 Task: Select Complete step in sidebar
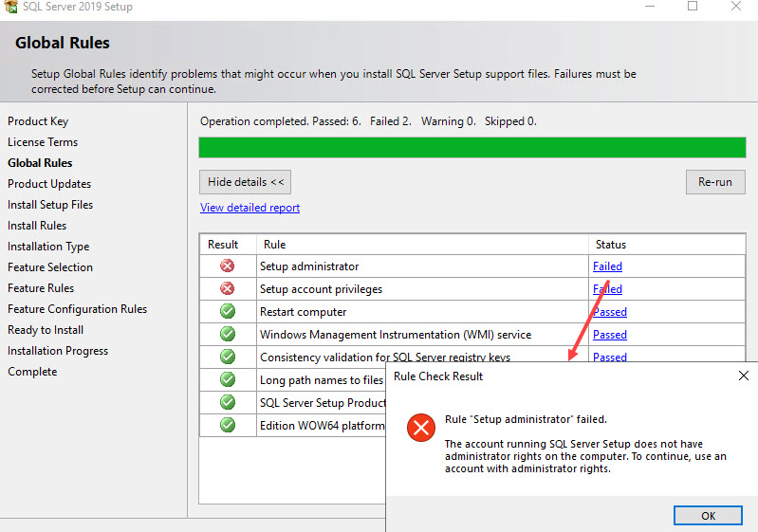coord(32,372)
